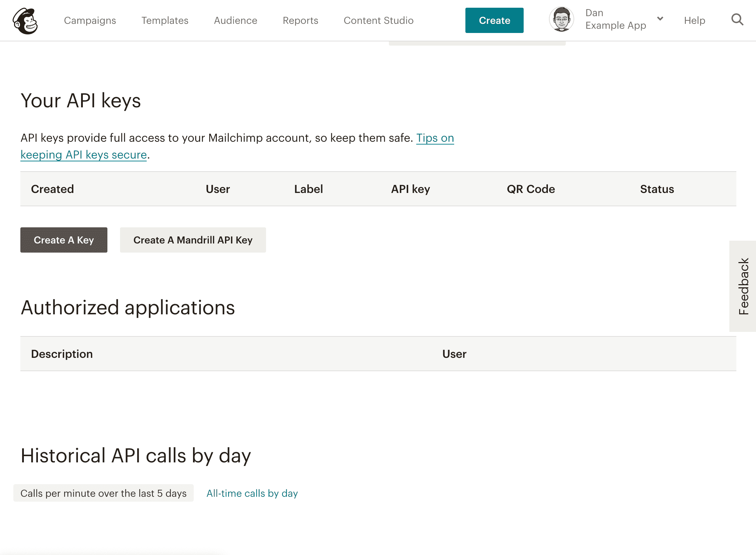Select Templates in the navigation
The image size is (756, 555).
click(x=165, y=20)
